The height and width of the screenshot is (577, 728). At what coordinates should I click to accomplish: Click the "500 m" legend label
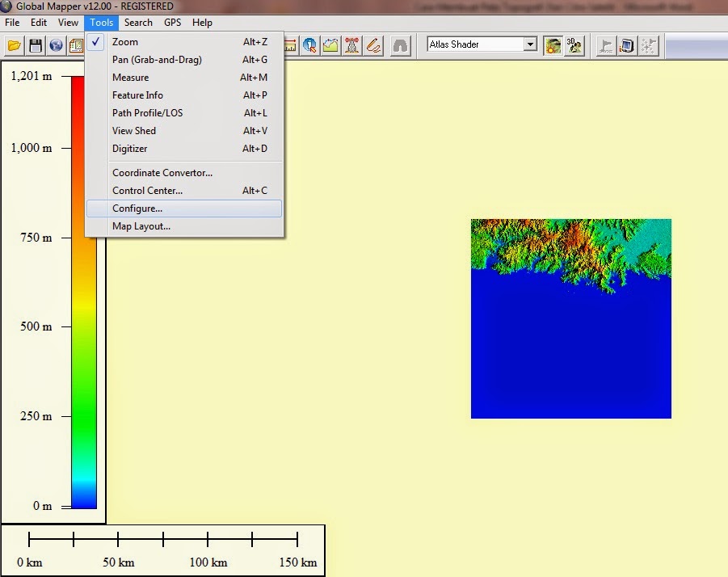coord(36,326)
